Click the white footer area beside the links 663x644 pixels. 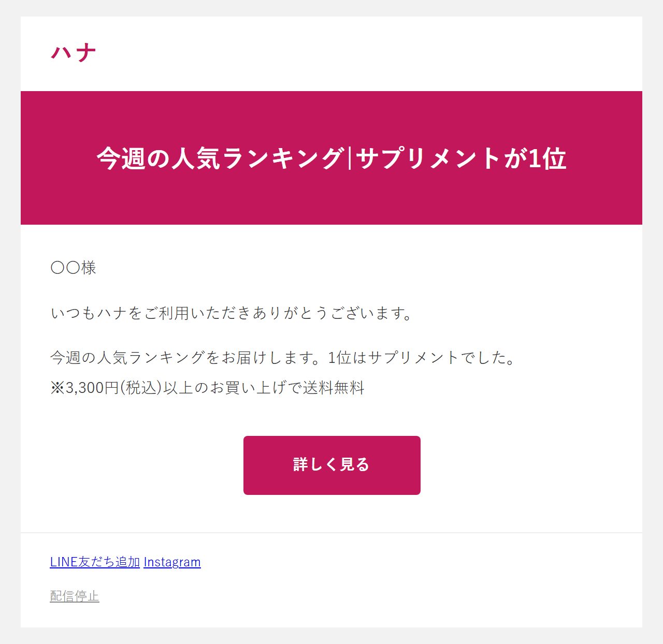click(414, 580)
